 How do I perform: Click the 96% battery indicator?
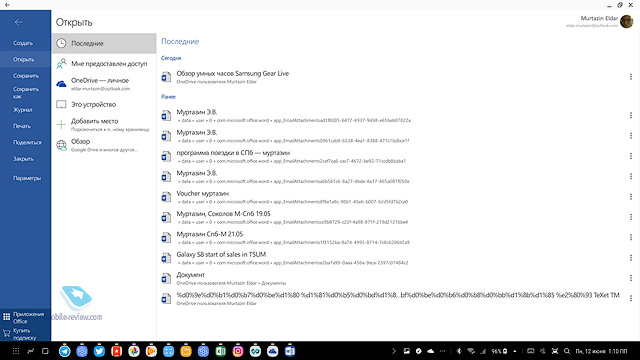point(499,351)
